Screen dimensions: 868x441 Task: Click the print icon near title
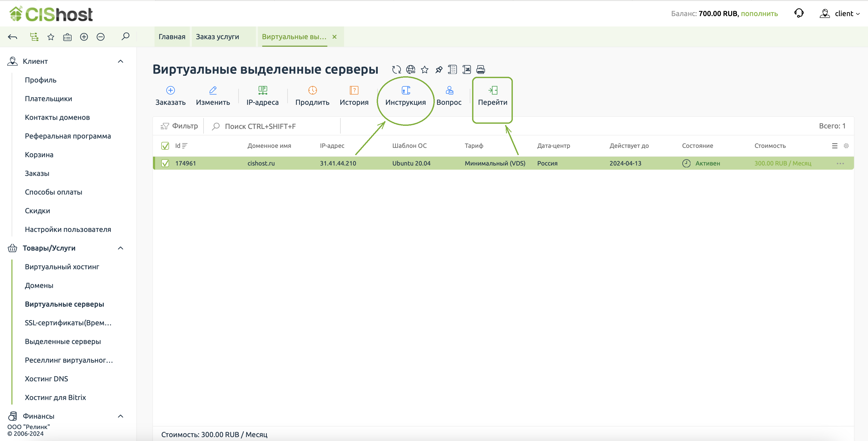(480, 70)
